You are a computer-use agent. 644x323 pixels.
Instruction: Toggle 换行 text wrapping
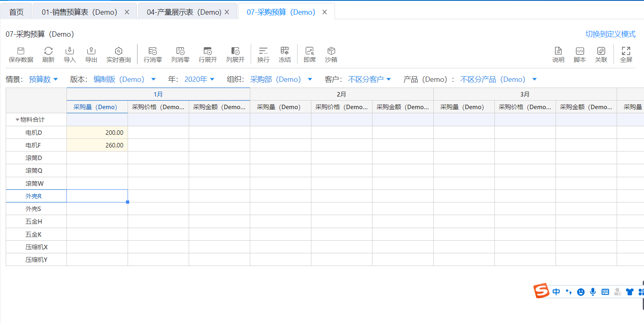click(263, 55)
